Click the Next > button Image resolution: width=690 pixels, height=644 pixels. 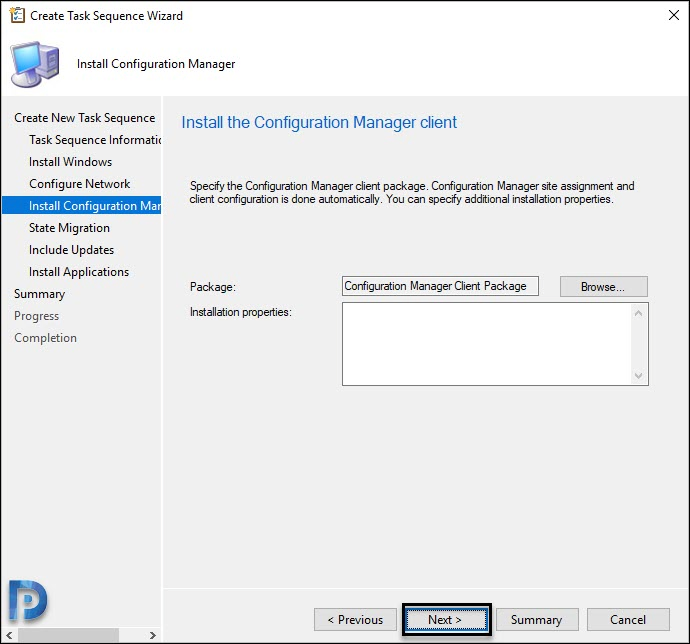pos(446,619)
